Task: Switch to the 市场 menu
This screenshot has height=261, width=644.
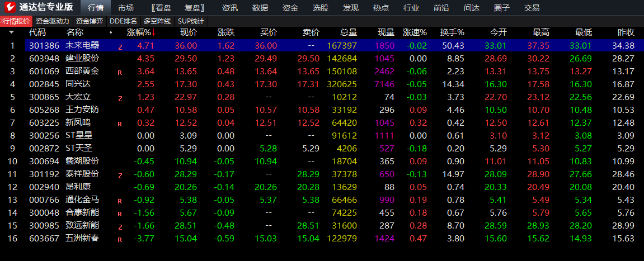Action: tap(126, 8)
